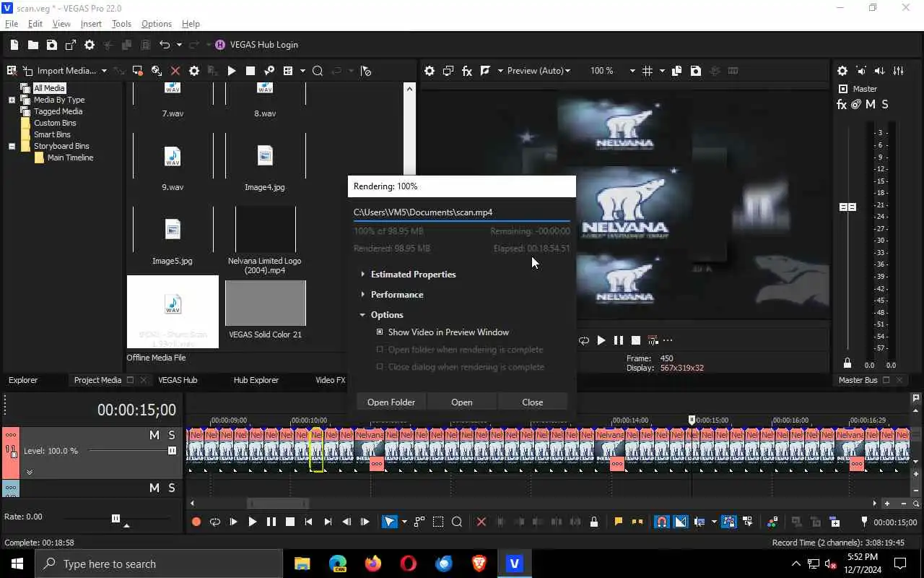This screenshot has width=924, height=578.
Task: Open project properties gear in main toolbar
Action: tap(90, 45)
